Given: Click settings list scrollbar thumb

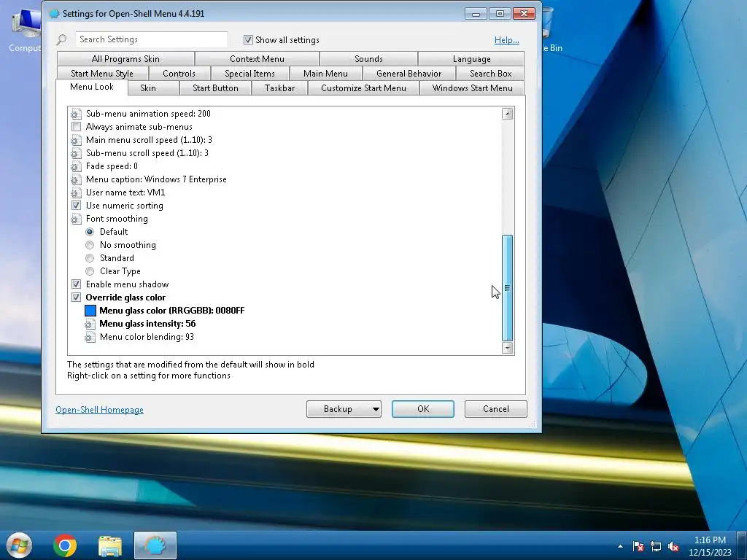Looking at the screenshot, I should pos(508,287).
